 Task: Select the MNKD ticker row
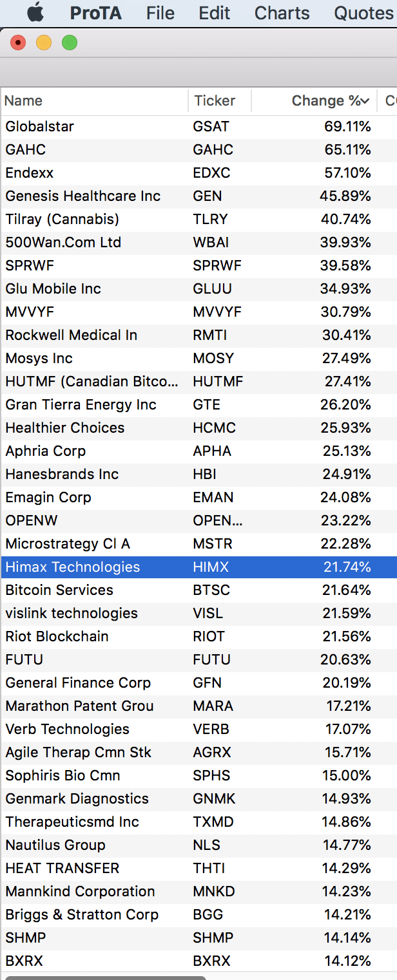tap(198, 892)
